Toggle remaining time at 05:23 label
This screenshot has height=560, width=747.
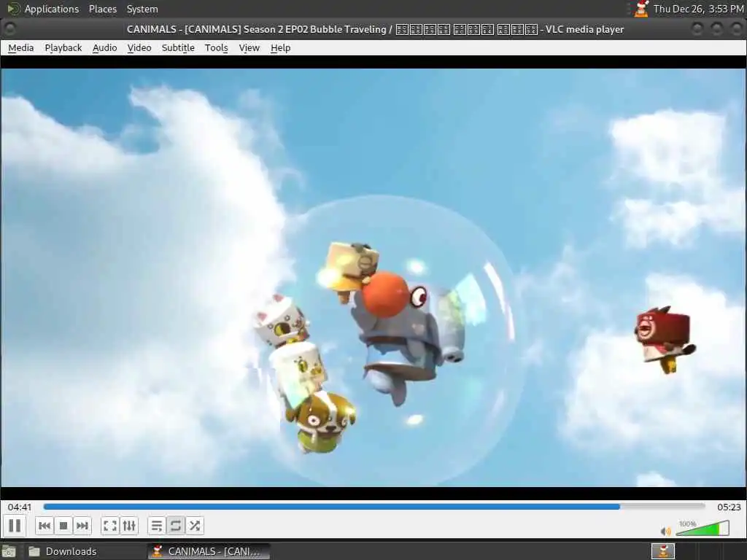[x=729, y=507]
